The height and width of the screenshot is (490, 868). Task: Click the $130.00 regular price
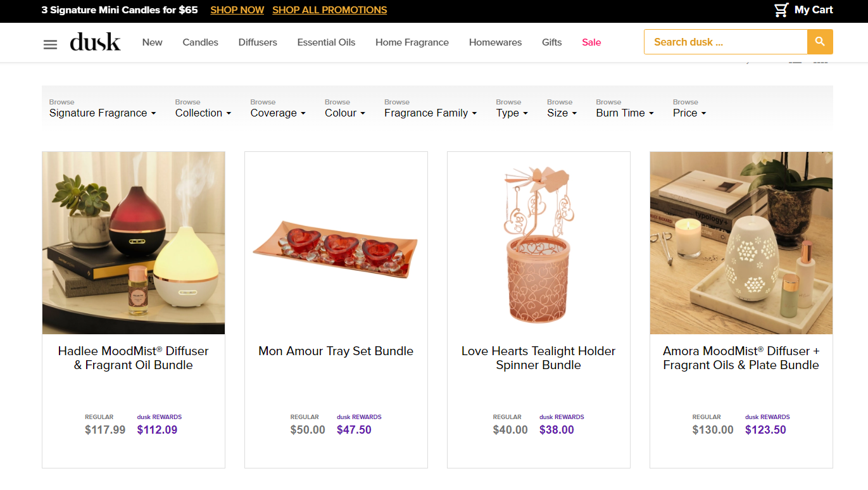(713, 430)
